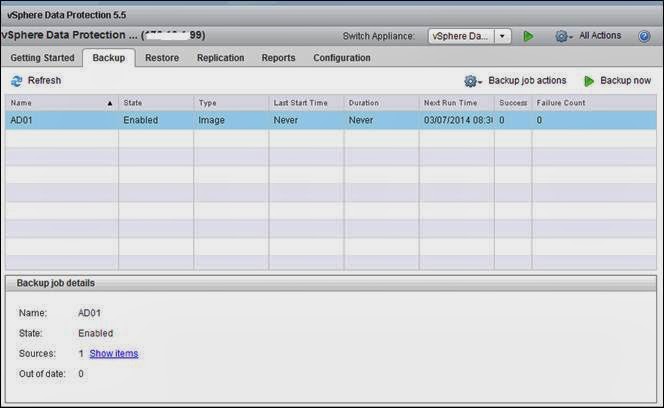Open the Restore tab

pos(162,58)
